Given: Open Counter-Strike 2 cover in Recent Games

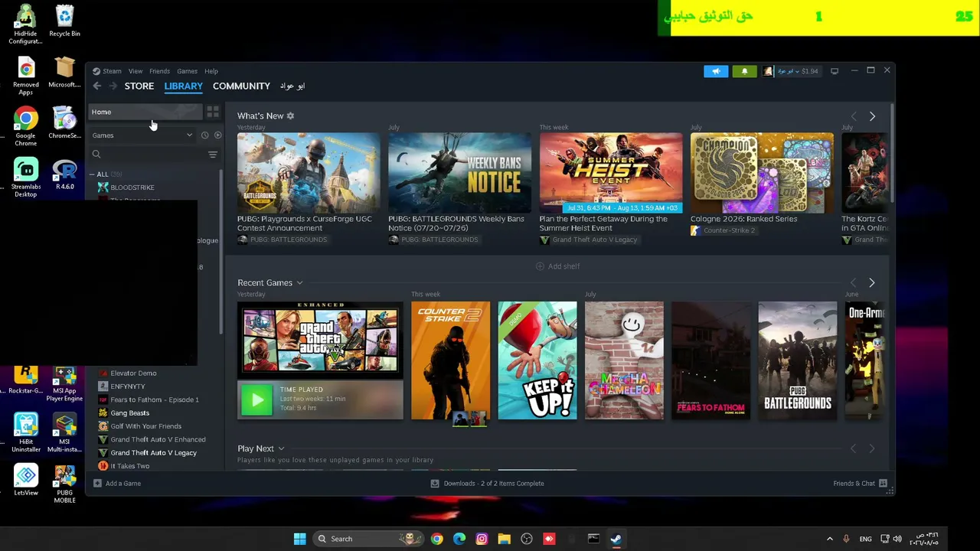Looking at the screenshot, I should click(450, 360).
